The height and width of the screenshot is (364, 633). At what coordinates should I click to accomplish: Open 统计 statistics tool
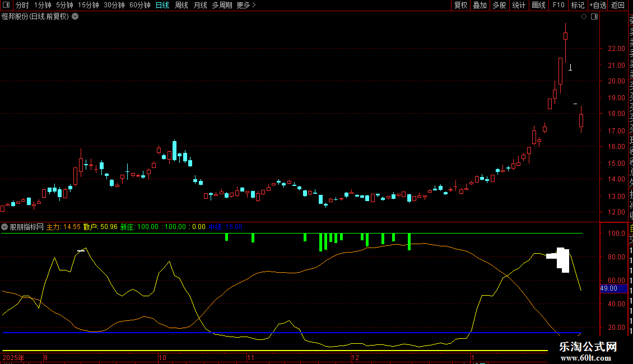pyautogui.click(x=519, y=5)
